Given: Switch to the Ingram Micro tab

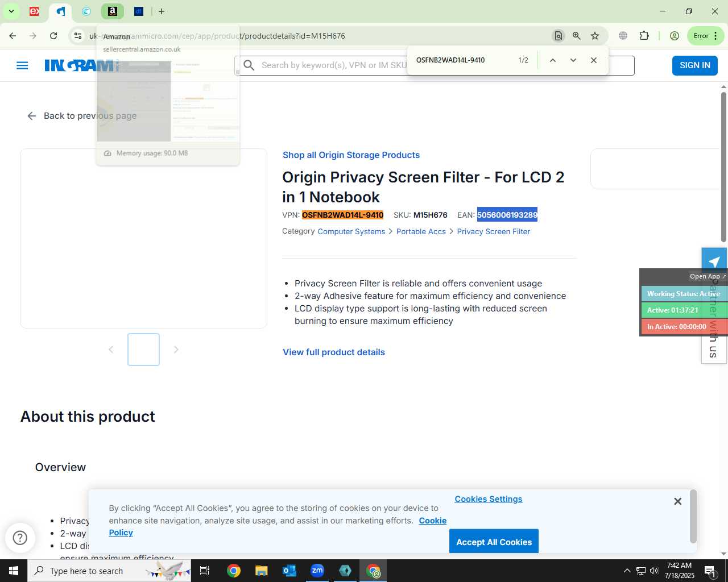Looking at the screenshot, I should point(60,11).
